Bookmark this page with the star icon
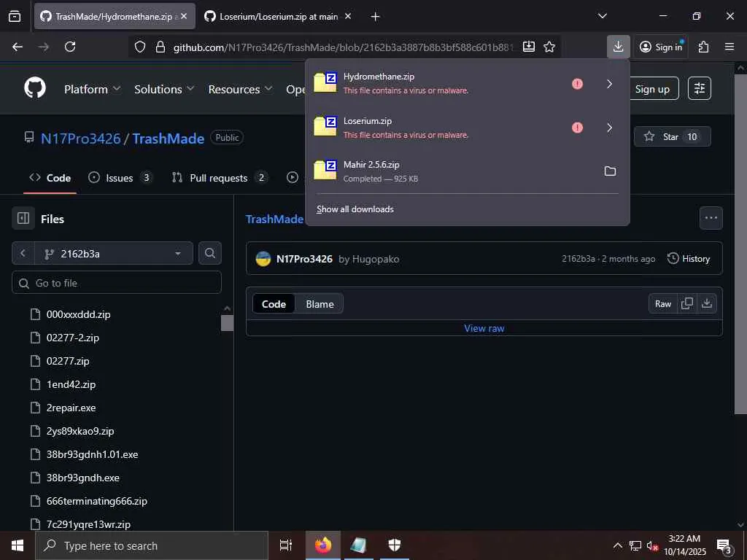Viewport: 747px width, 560px height. point(549,47)
